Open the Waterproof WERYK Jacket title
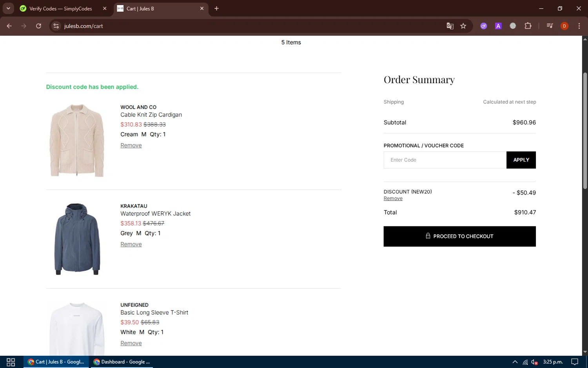Screen dimensions: 588x368 (155, 214)
